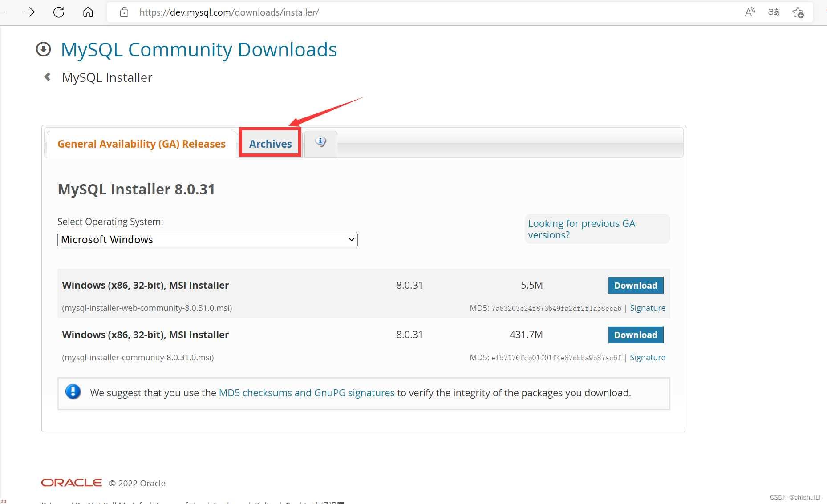Screen dimensions: 827x504
Task: Click the mysql-installer-community-8.0.31.0.msi filename
Action: [138, 357]
